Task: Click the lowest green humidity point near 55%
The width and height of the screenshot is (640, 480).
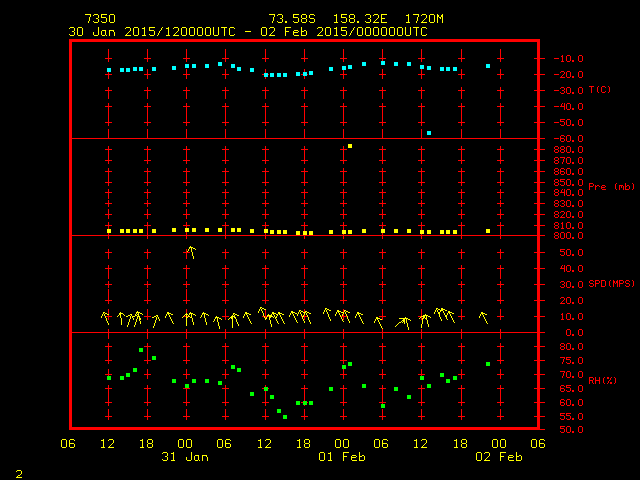Action: [x=285, y=417]
